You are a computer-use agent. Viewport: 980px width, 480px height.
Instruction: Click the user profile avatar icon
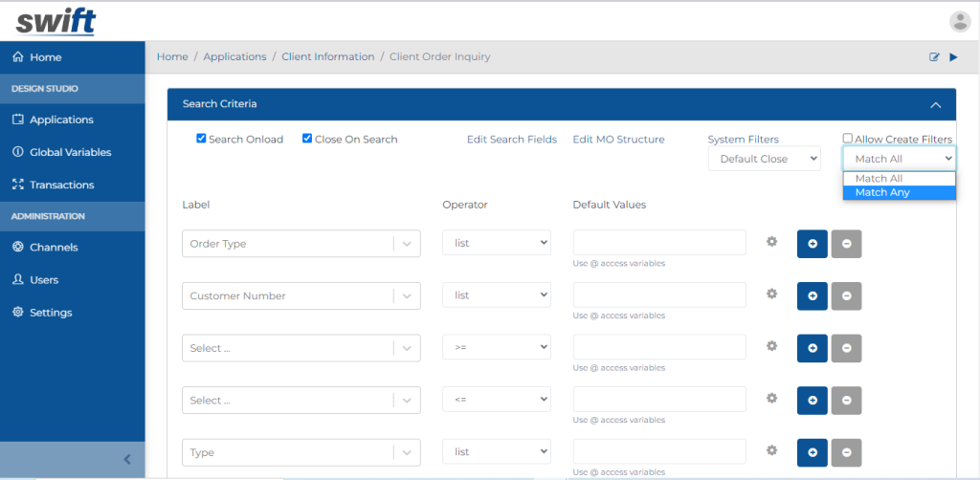tap(959, 21)
